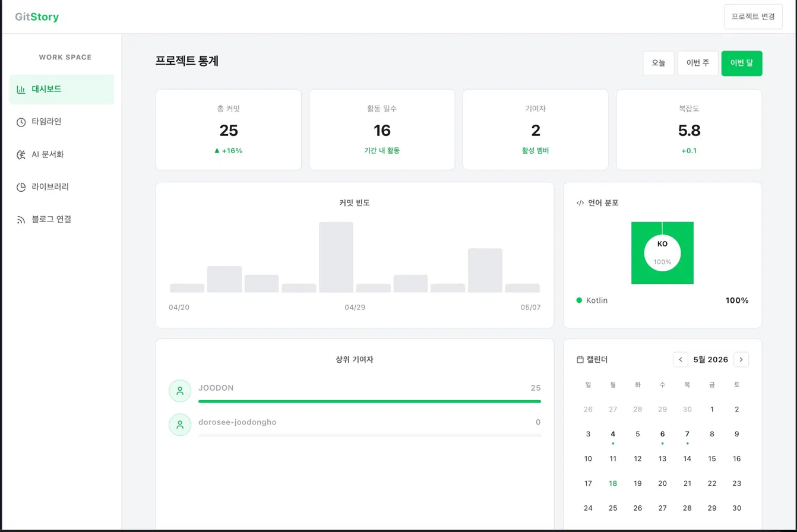Open the 라이브러리 menu item
797x532 pixels.
pyautogui.click(x=62, y=186)
